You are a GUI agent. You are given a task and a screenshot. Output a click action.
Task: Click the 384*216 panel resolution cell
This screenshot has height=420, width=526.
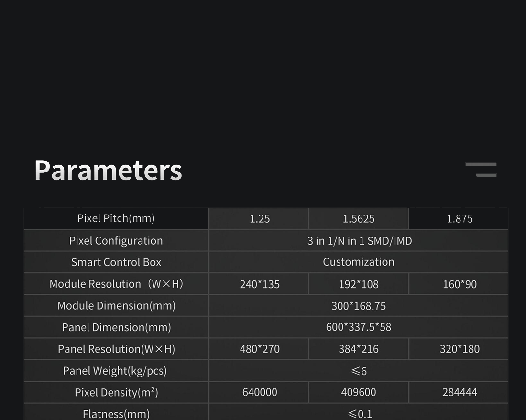pyautogui.click(x=359, y=349)
